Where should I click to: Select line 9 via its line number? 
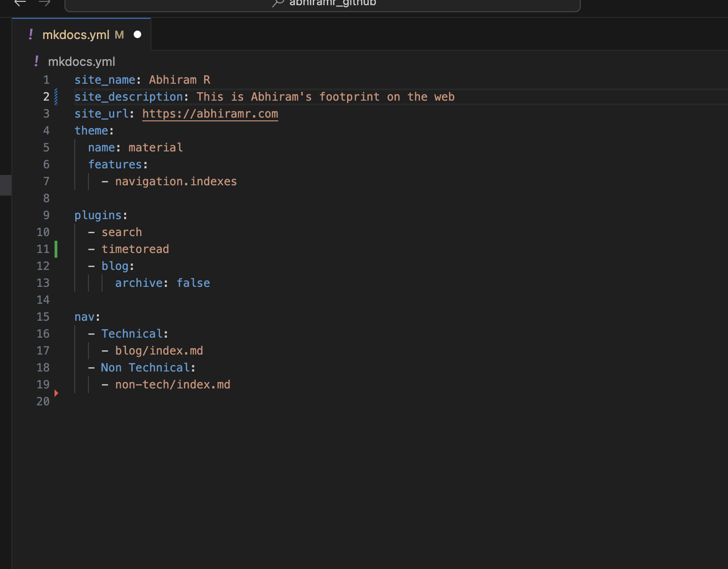coord(46,215)
